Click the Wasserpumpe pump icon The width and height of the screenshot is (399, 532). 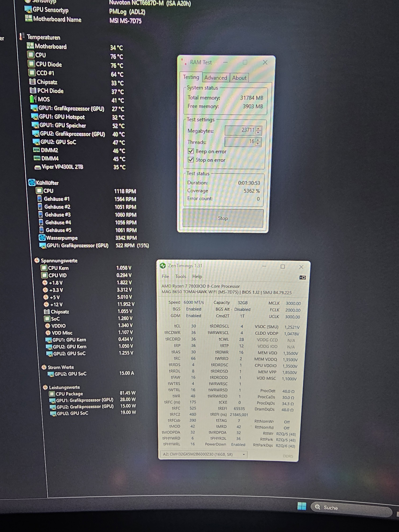click(42, 238)
